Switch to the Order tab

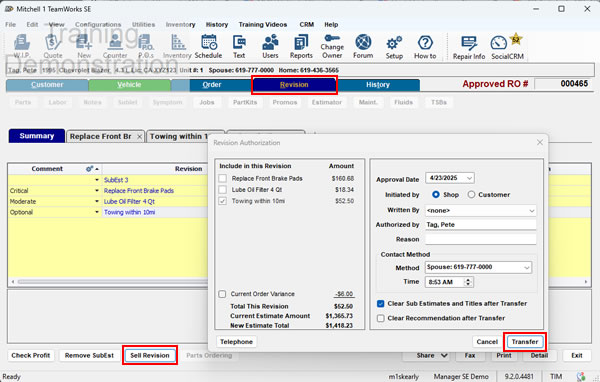pyautogui.click(x=212, y=85)
